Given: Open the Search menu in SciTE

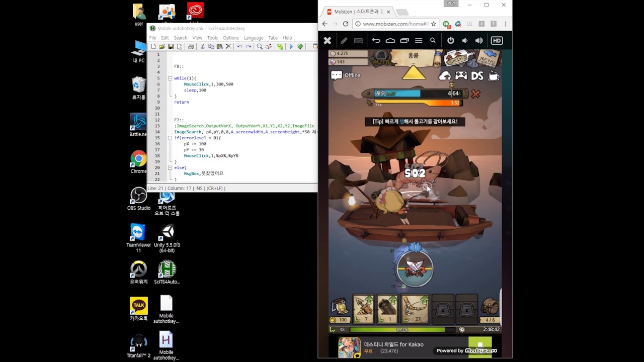Looking at the screenshot, I should point(181,38).
